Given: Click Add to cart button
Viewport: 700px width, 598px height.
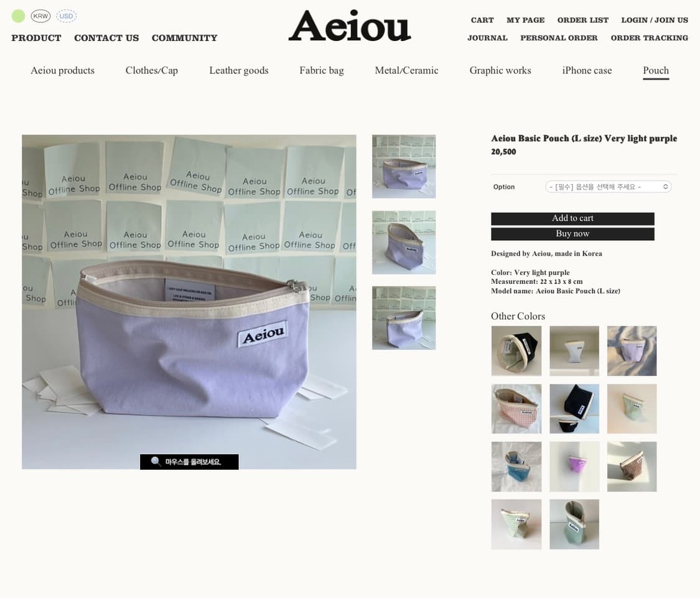Looking at the screenshot, I should point(573,218).
